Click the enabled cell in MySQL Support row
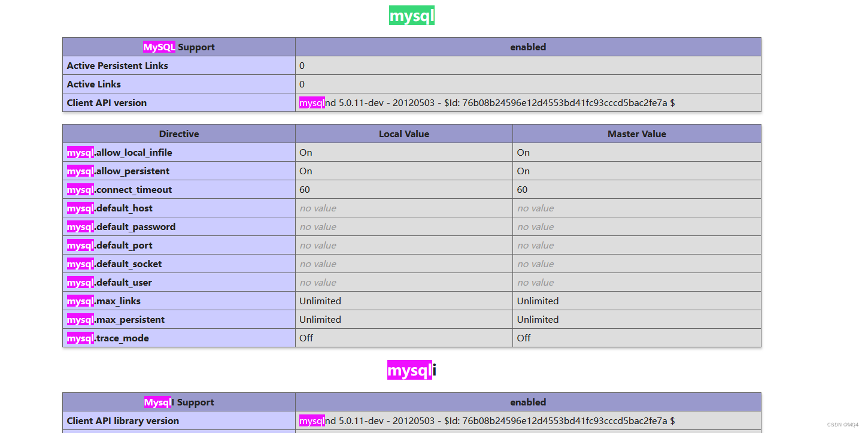 [x=527, y=47]
